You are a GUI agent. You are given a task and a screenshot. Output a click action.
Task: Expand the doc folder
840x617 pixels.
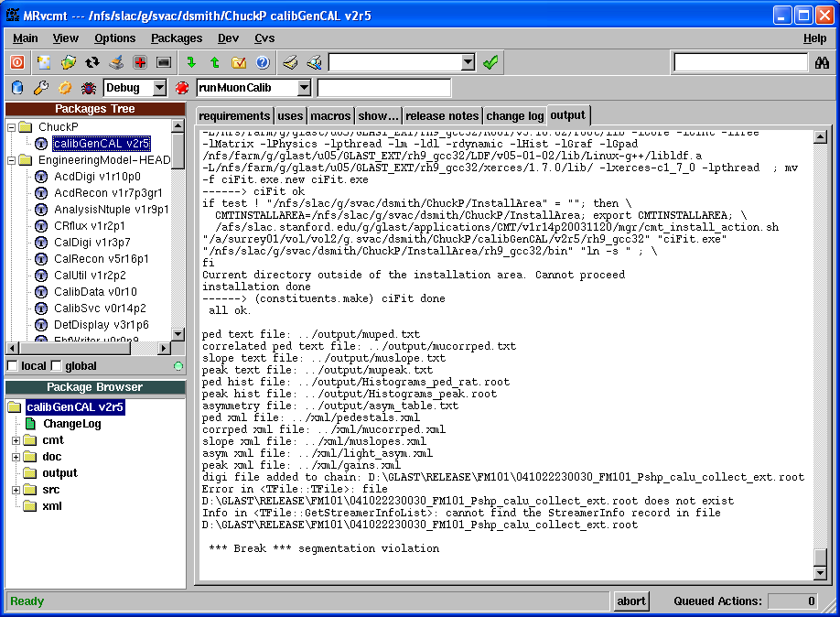coord(16,457)
